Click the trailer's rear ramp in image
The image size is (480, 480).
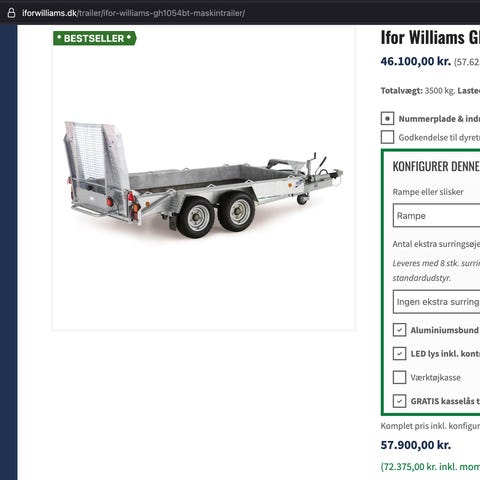pos(97,157)
